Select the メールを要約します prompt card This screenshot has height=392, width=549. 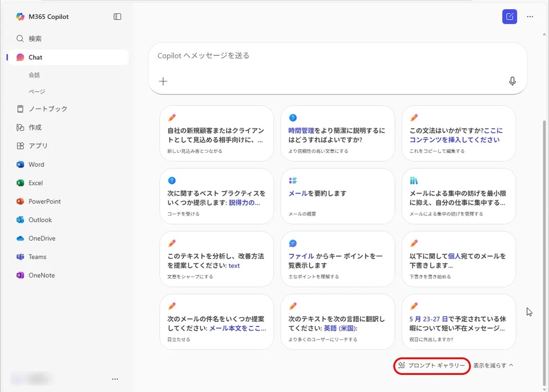coord(337,196)
